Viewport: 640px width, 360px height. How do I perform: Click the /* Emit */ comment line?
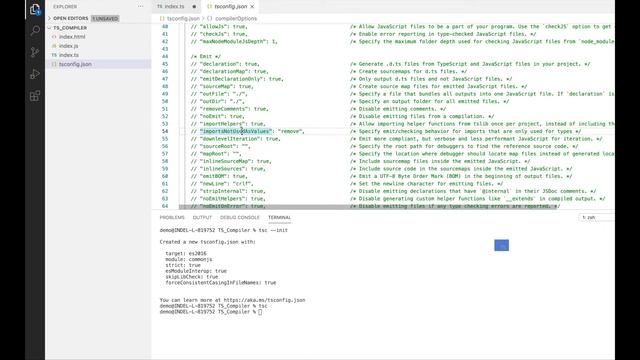click(x=206, y=57)
